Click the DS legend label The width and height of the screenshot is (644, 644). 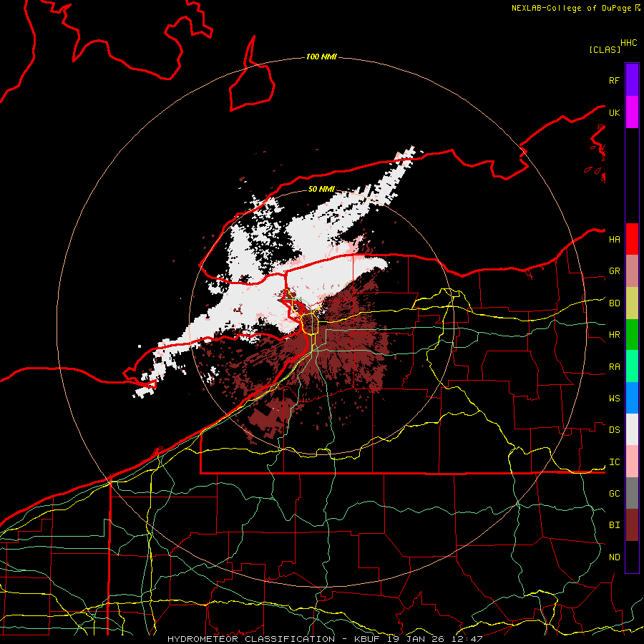coord(615,430)
